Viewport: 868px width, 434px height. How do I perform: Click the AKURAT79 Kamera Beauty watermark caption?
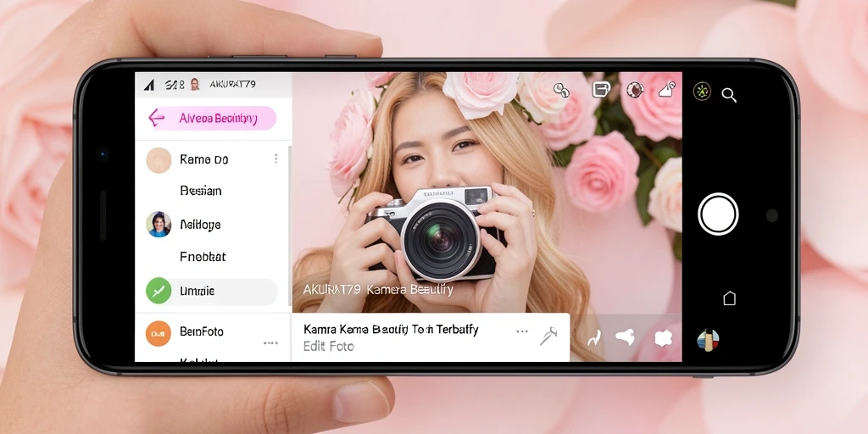(378, 290)
